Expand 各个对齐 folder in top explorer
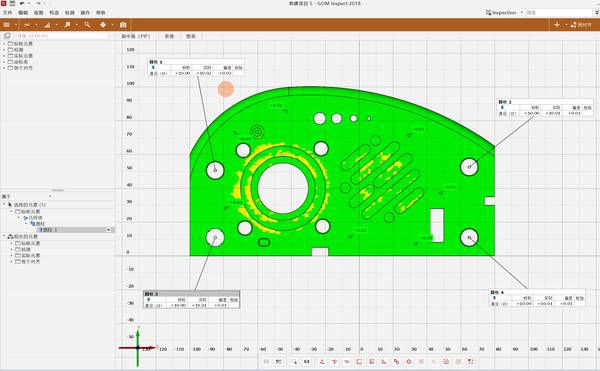Screen dimensions: 600x371 pyautogui.click(x=4, y=68)
